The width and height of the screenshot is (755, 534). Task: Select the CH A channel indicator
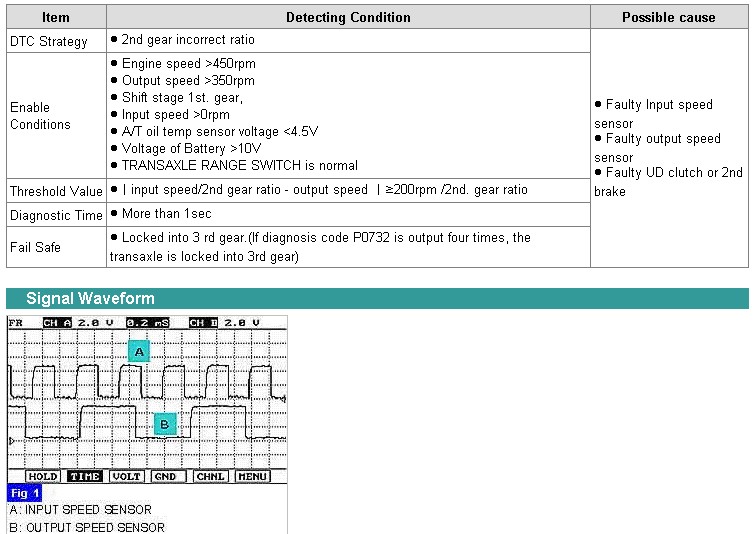click(x=57, y=323)
